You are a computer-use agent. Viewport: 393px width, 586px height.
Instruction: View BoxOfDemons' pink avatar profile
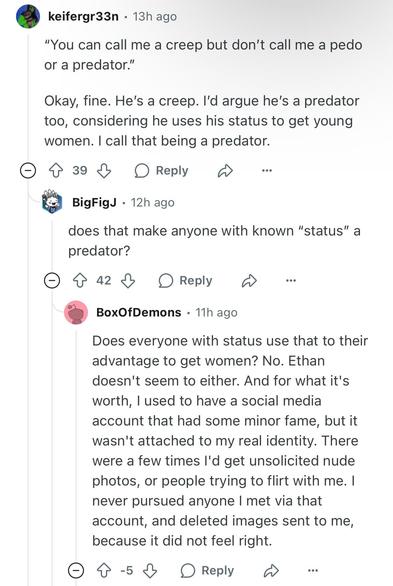click(76, 312)
